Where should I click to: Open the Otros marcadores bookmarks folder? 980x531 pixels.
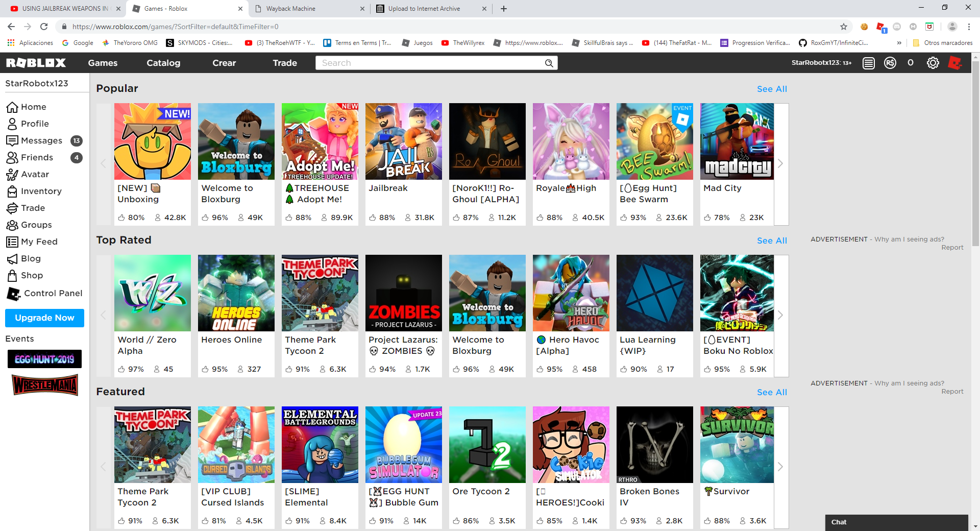tap(942, 43)
